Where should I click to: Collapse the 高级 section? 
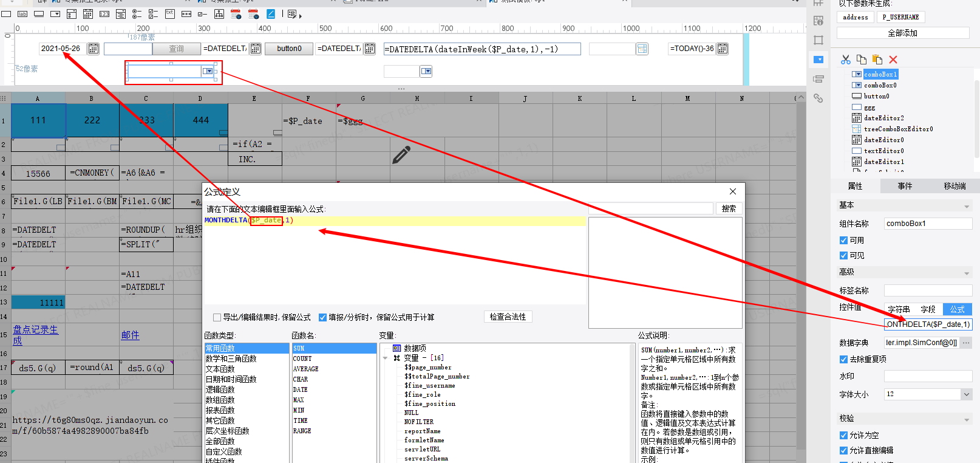click(967, 273)
